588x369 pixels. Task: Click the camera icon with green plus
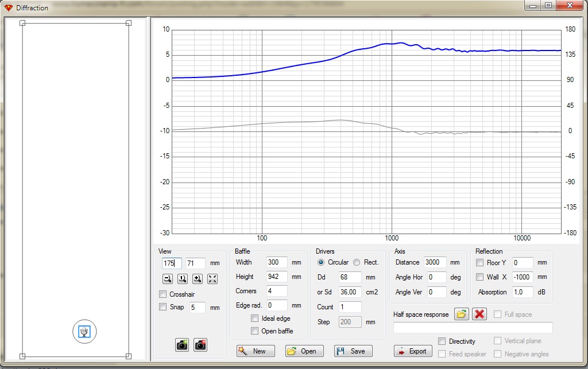(x=182, y=345)
